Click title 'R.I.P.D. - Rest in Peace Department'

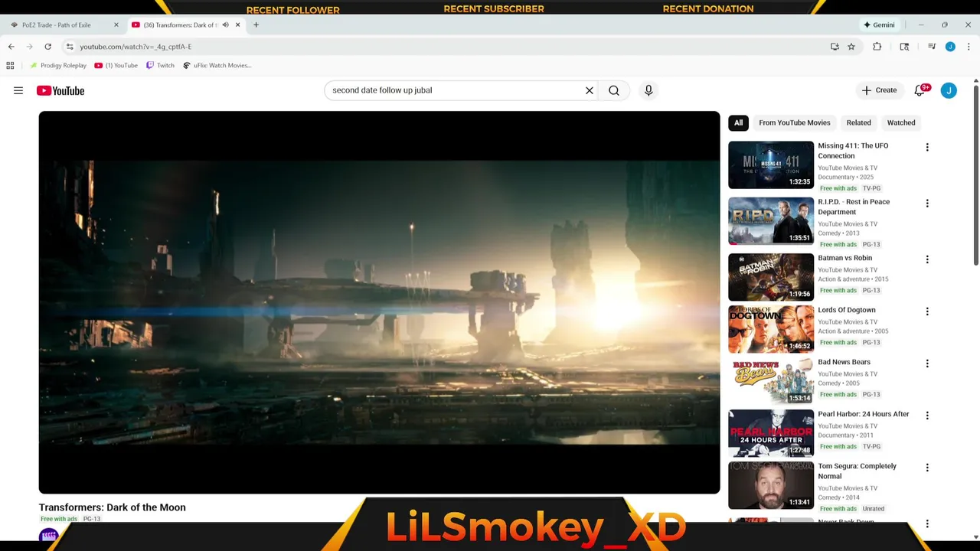pos(854,207)
